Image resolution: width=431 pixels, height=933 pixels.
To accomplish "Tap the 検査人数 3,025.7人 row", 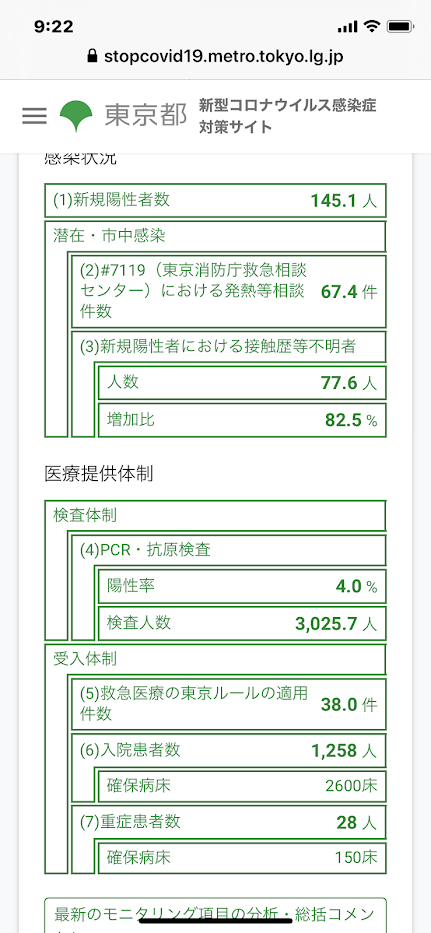I will tap(242, 623).
